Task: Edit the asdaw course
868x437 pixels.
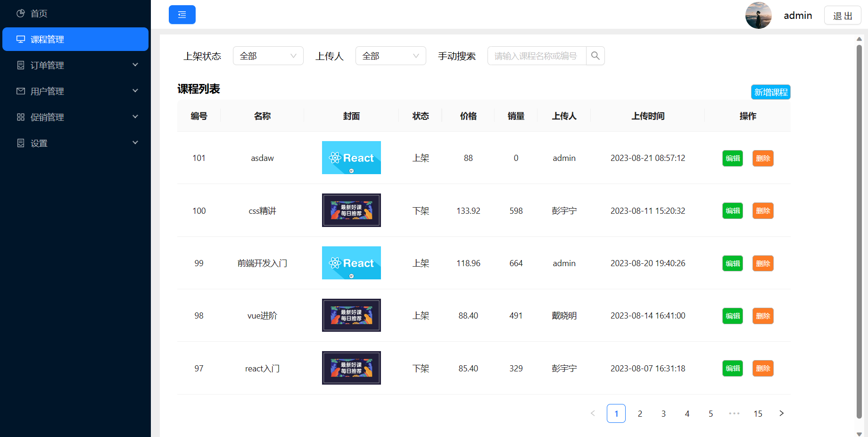Action: pos(733,158)
